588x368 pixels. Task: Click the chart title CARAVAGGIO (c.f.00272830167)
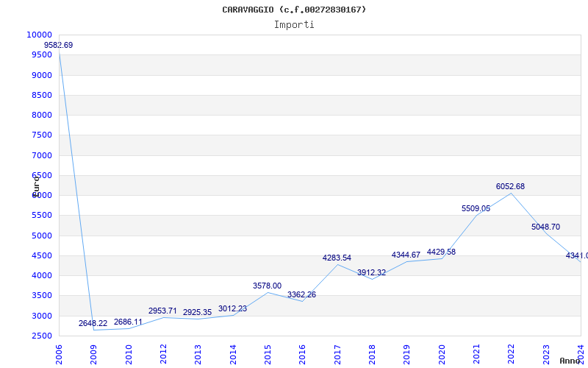point(294,10)
